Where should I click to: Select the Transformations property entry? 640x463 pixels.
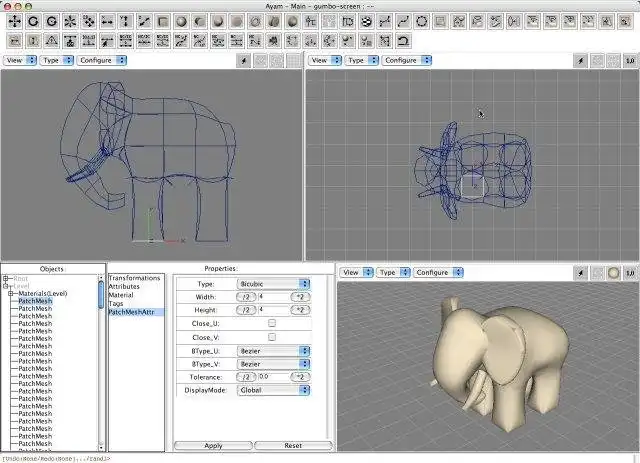(134, 278)
